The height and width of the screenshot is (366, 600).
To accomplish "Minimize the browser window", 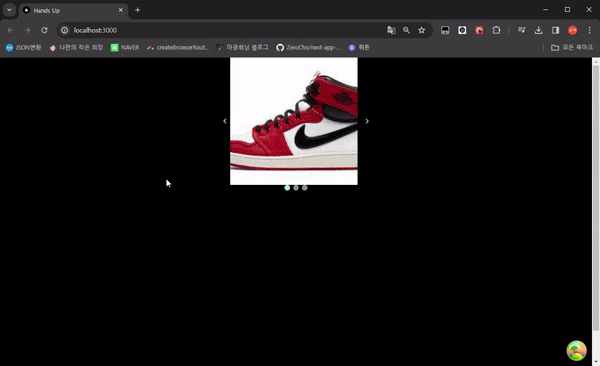I will pos(546,10).
